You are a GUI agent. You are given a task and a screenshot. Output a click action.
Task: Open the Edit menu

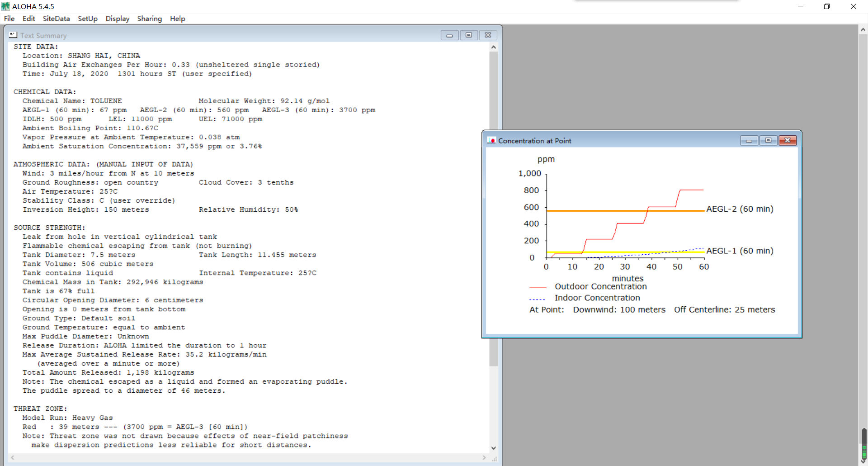click(28, 19)
